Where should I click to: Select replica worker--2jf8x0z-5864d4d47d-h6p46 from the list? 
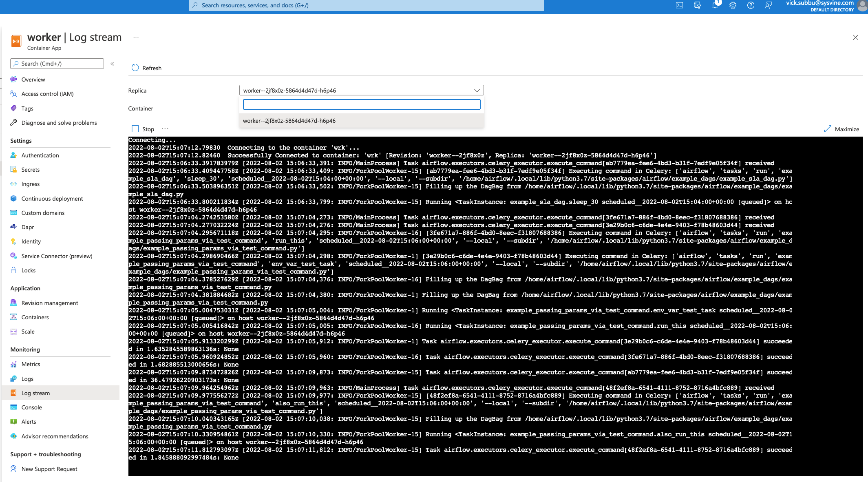click(289, 120)
